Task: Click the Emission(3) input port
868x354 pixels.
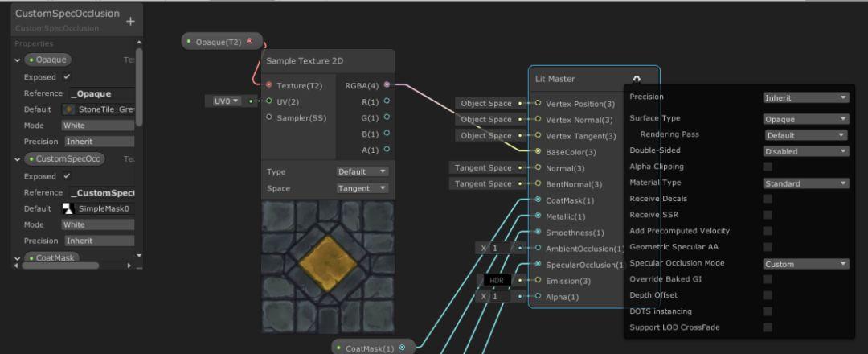Action: [x=538, y=280]
